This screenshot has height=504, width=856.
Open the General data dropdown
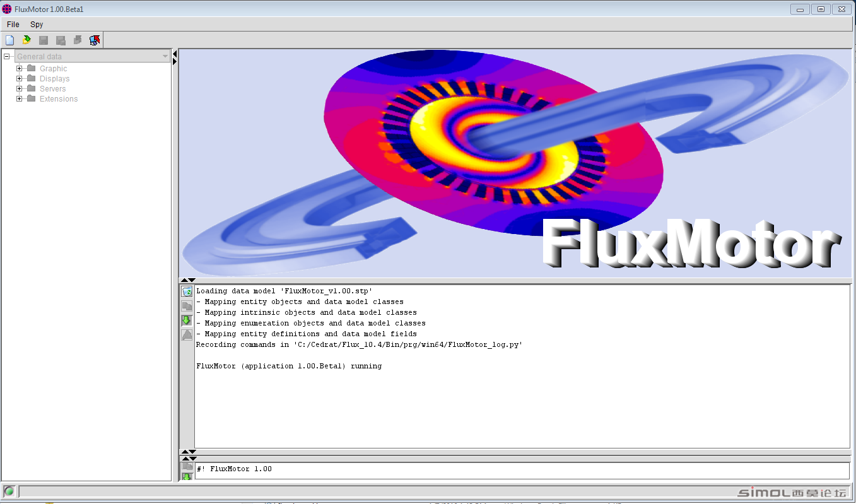(x=92, y=57)
